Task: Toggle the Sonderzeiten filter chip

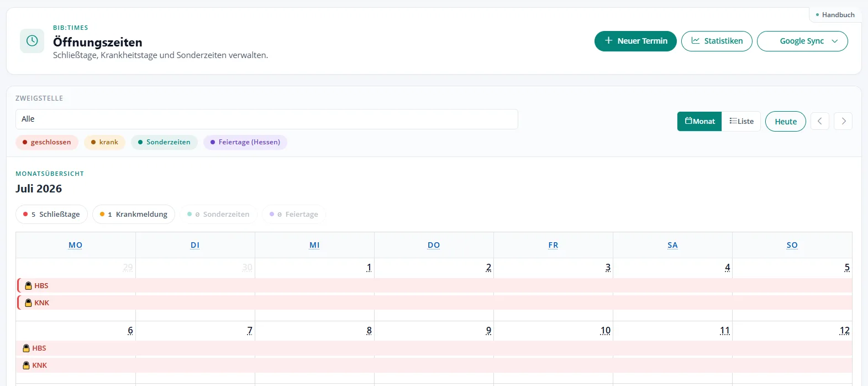Action: point(164,142)
